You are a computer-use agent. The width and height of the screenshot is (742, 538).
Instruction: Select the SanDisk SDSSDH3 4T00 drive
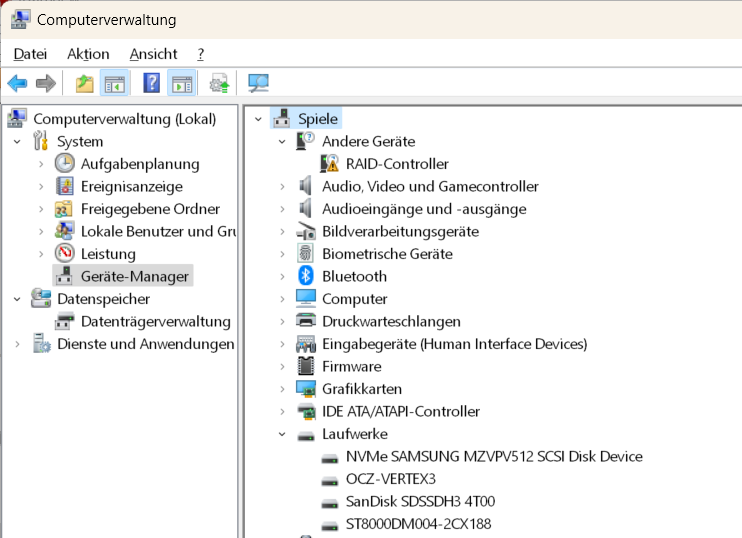point(420,502)
